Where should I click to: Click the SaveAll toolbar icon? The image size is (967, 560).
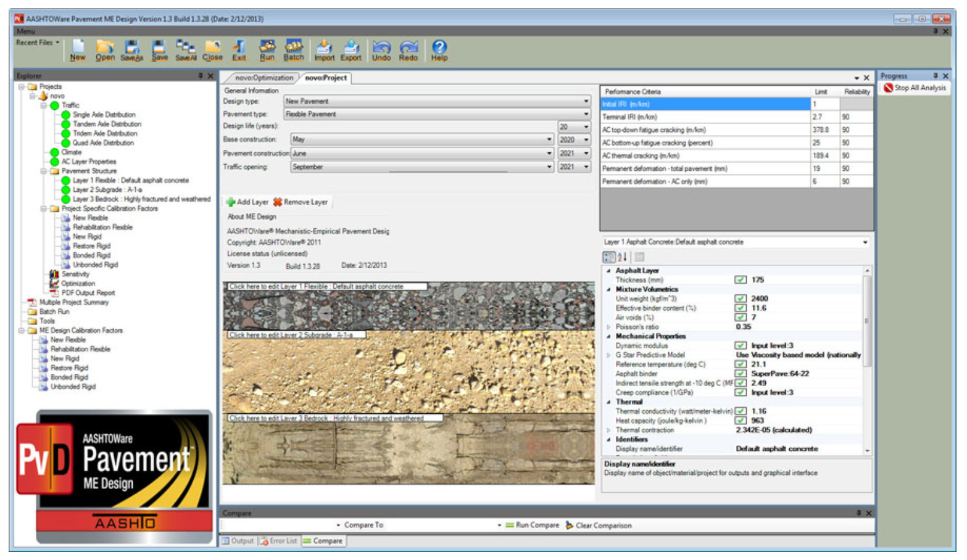[x=185, y=46]
